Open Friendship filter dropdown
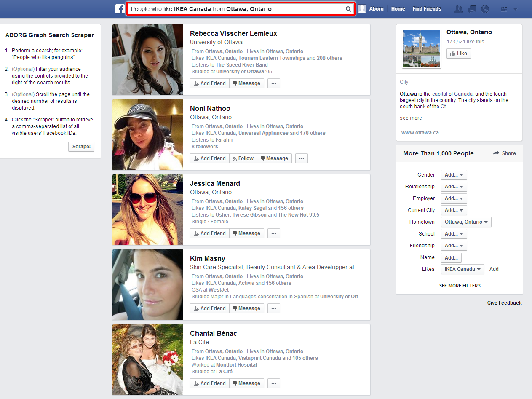 click(x=454, y=246)
